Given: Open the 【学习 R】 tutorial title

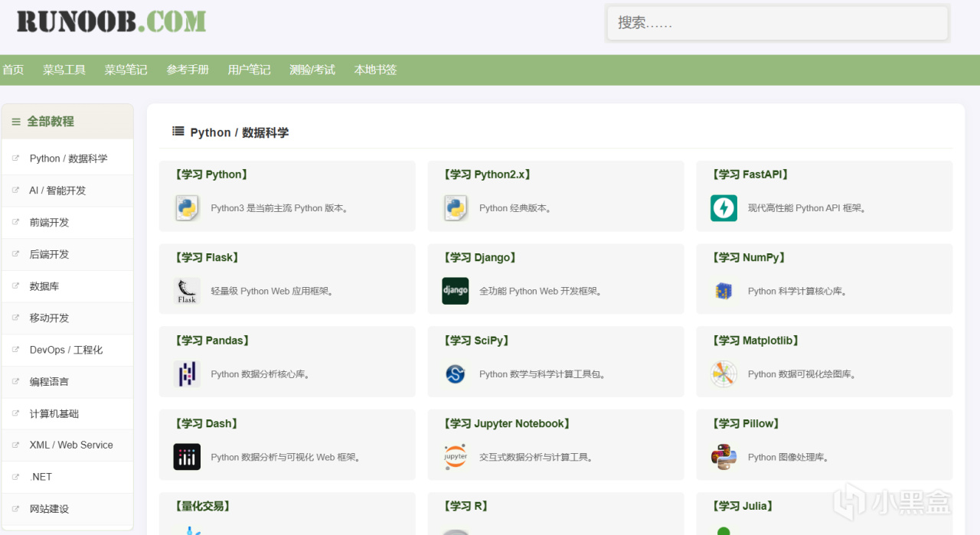Looking at the screenshot, I should click(465, 506).
